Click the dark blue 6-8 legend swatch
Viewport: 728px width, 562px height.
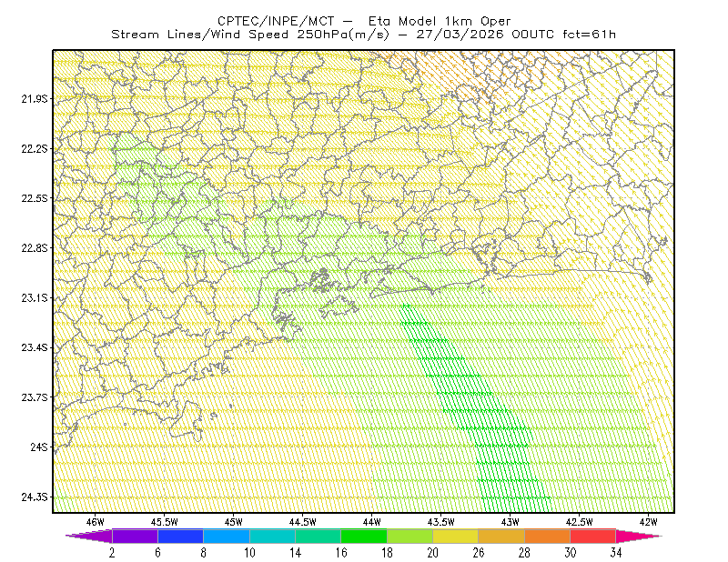[x=180, y=536]
